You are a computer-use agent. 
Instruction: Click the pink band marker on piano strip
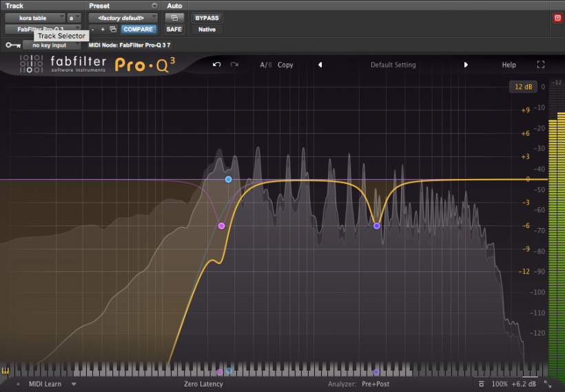coord(219,372)
